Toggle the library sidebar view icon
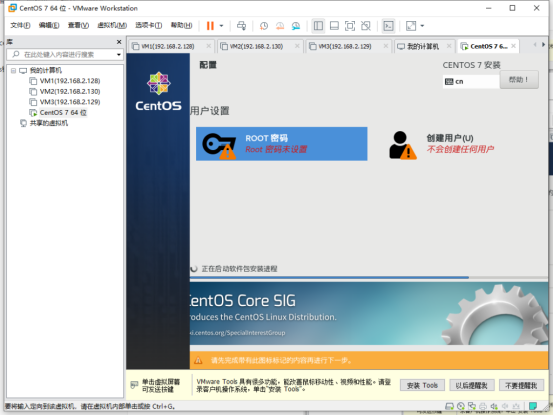 pyautogui.click(x=318, y=26)
